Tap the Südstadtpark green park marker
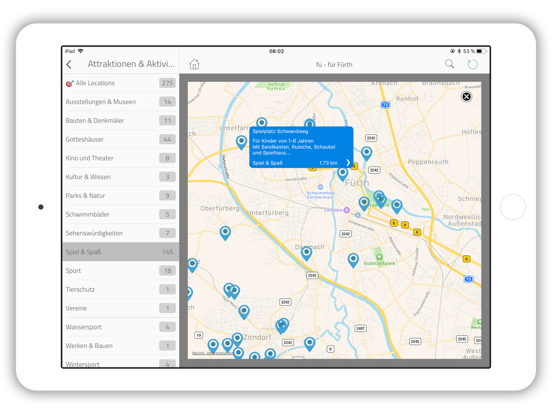Screen dimensions: 552x414 click(379, 256)
